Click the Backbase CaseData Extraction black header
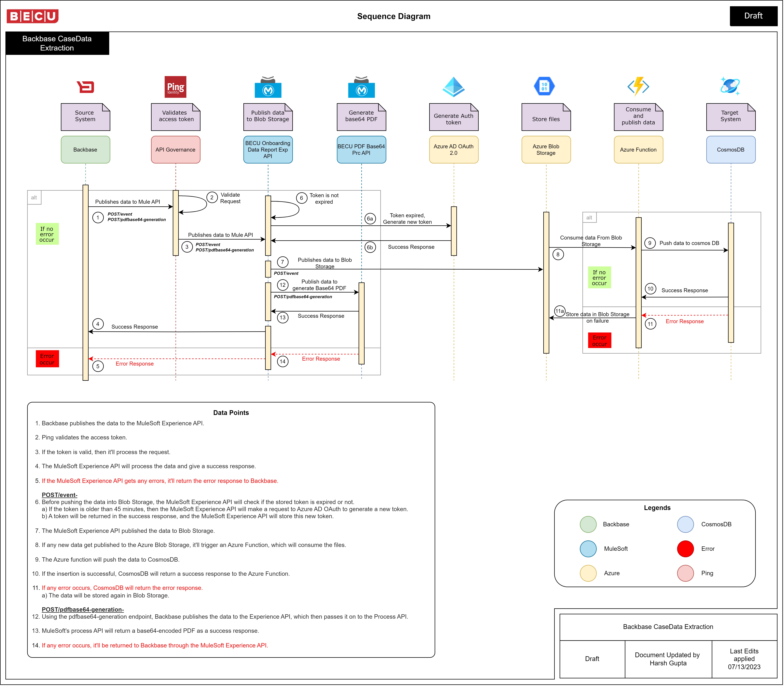 [x=57, y=43]
